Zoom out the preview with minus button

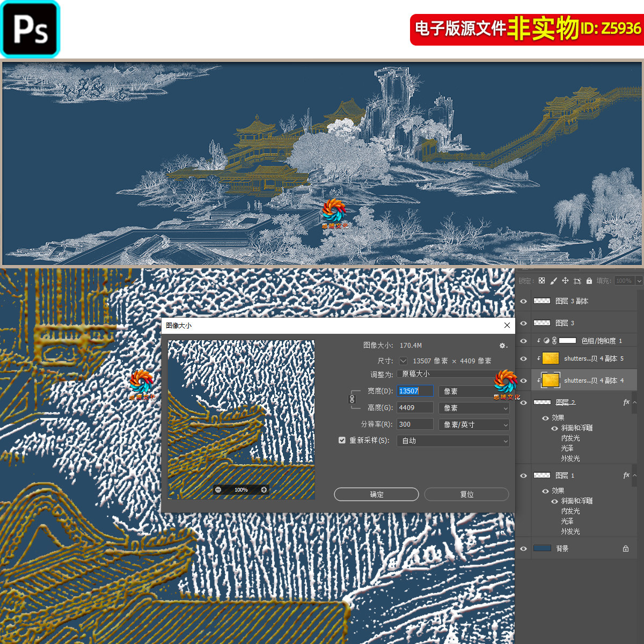coord(218,489)
